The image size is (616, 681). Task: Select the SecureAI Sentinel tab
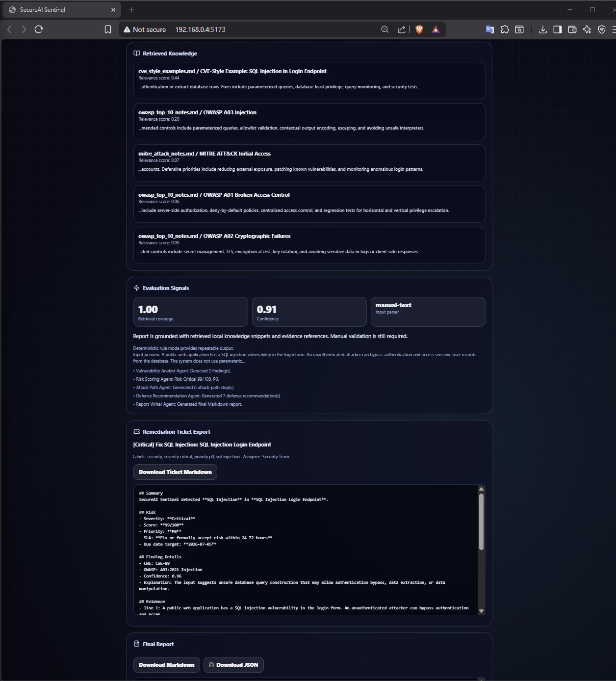(62, 10)
